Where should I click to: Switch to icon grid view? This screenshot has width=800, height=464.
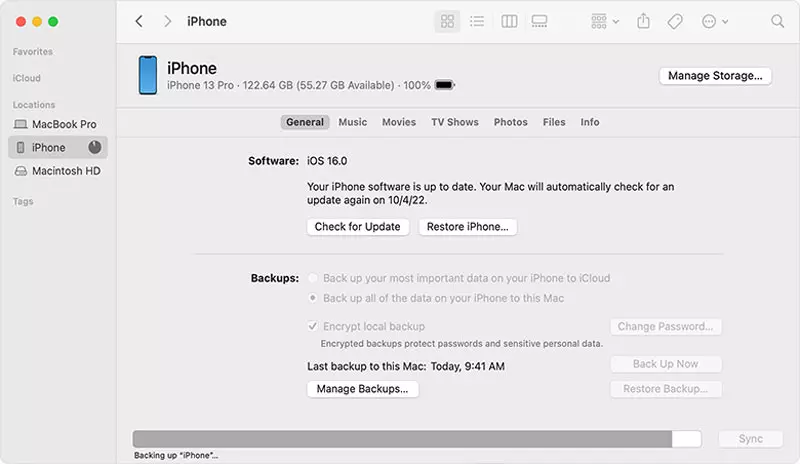447,21
